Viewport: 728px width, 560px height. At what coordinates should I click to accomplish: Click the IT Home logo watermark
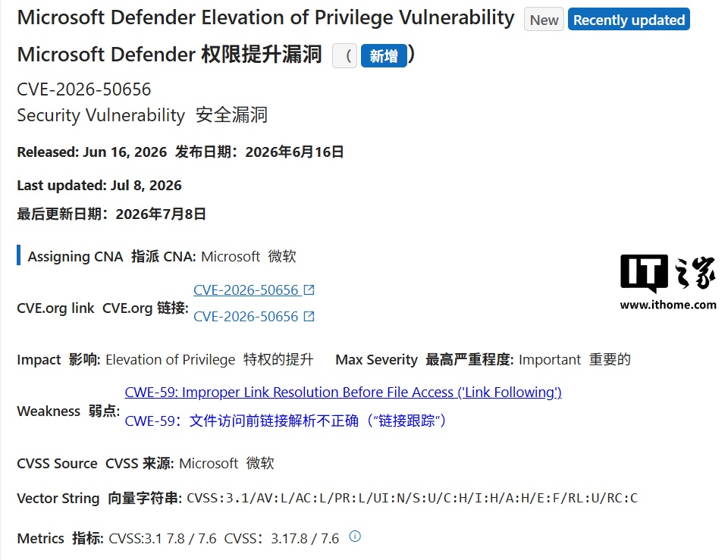(667, 274)
